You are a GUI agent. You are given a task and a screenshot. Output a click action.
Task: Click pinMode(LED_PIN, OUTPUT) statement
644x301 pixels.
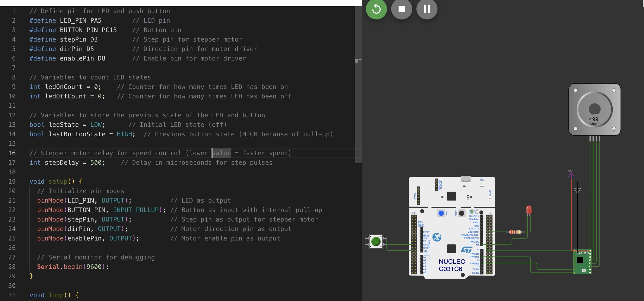click(84, 200)
